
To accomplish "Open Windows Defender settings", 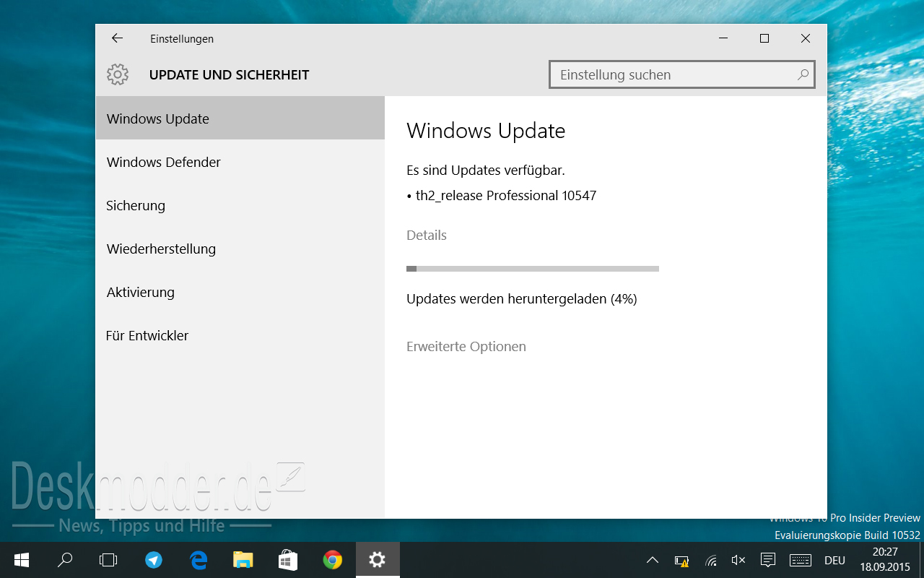I will [x=240, y=162].
